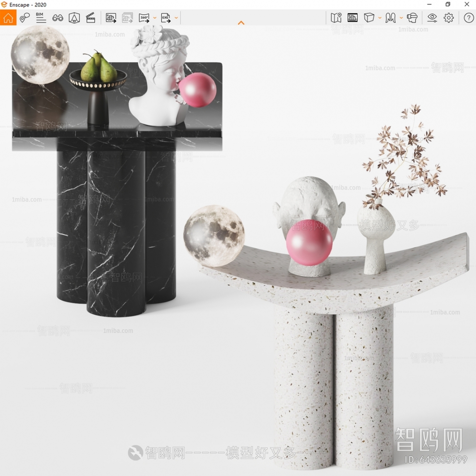Click the fly/walk navigation mode icon
476x476 pixels.
click(391, 18)
